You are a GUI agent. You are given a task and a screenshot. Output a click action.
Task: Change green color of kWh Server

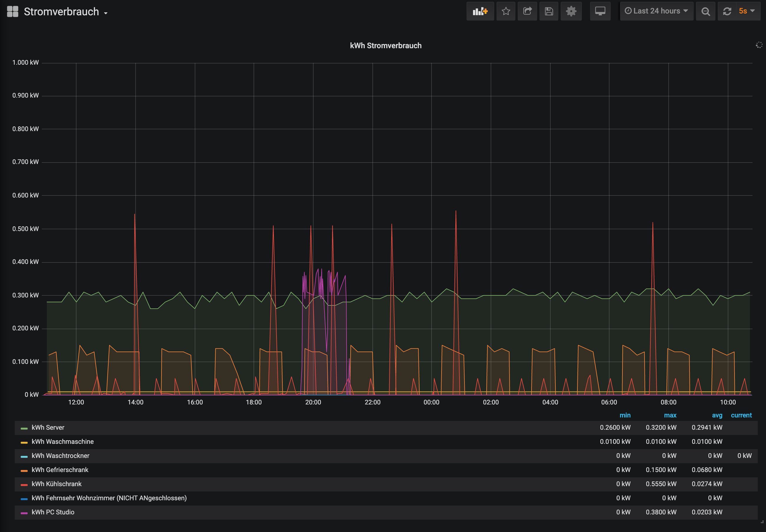pos(24,428)
